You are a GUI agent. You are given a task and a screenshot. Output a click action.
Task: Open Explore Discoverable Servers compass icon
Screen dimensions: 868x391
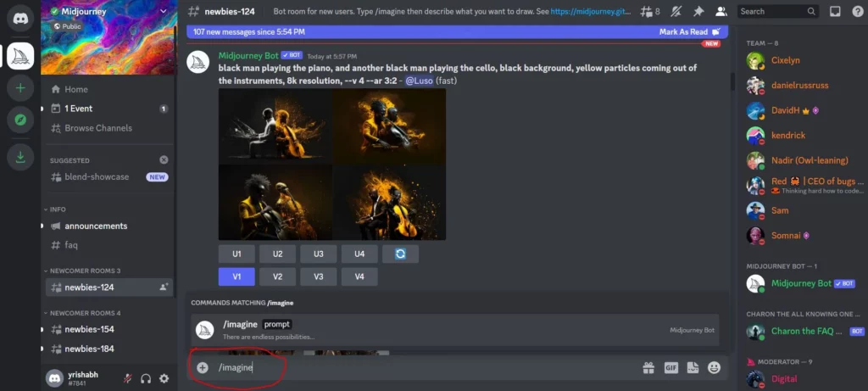[20, 120]
